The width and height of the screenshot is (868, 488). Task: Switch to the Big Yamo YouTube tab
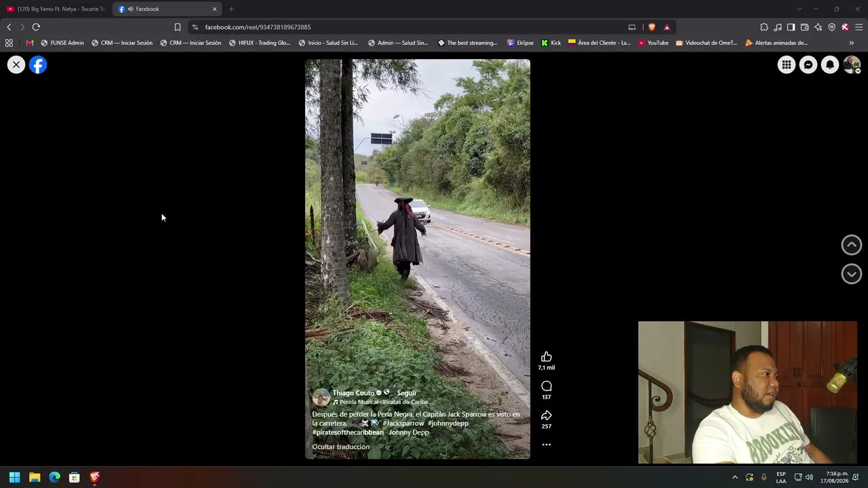click(56, 9)
